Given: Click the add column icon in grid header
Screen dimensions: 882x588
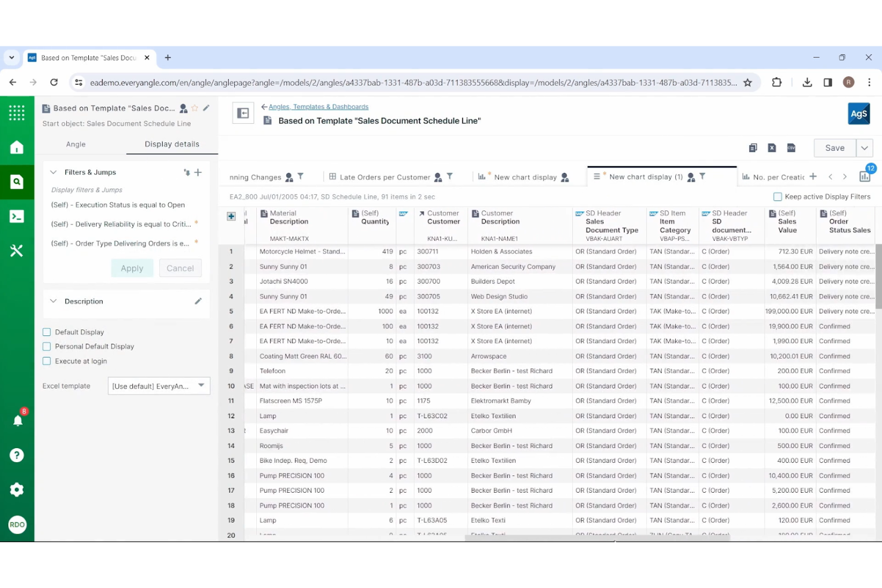Looking at the screenshot, I should pyautogui.click(x=231, y=216).
